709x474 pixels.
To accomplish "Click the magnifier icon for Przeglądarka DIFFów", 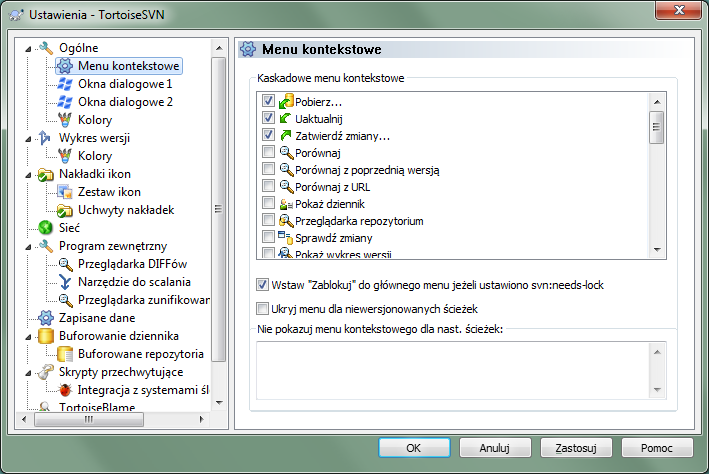I will point(65,264).
